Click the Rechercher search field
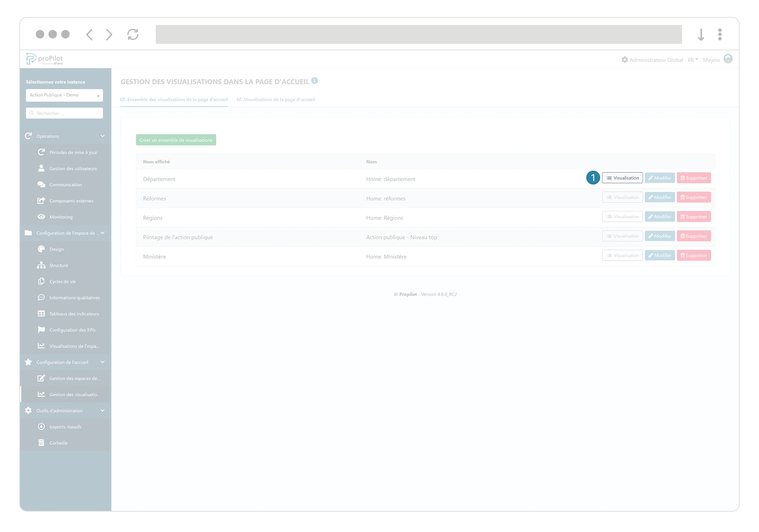Viewport: 759px width, 532px height. [x=64, y=113]
